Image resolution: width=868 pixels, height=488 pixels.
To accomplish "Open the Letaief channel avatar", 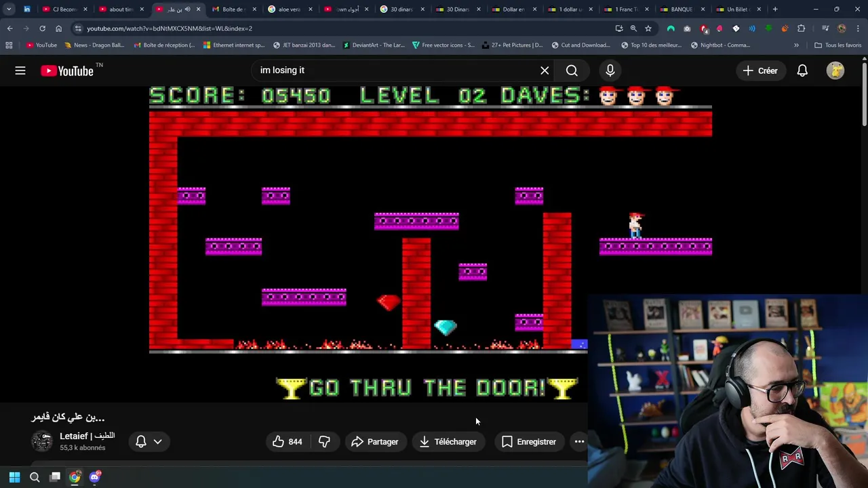I will click(x=42, y=441).
